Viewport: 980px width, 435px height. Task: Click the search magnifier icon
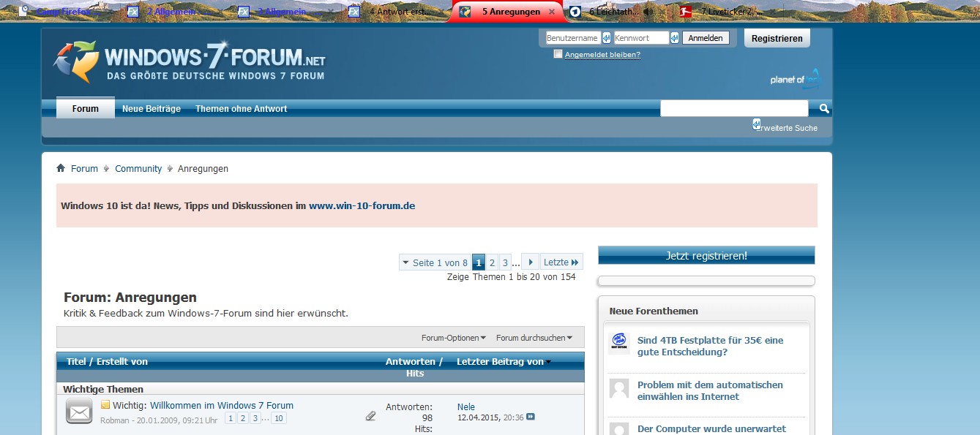[824, 109]
